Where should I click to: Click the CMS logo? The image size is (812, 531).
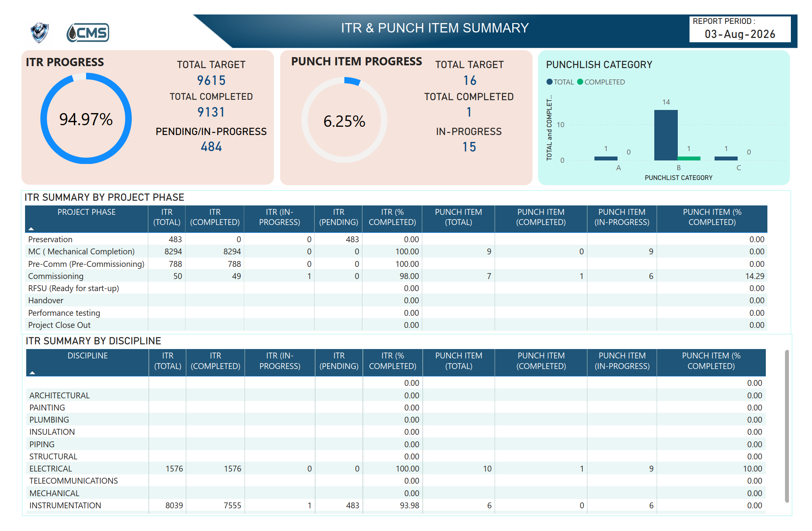coord(88,32)
